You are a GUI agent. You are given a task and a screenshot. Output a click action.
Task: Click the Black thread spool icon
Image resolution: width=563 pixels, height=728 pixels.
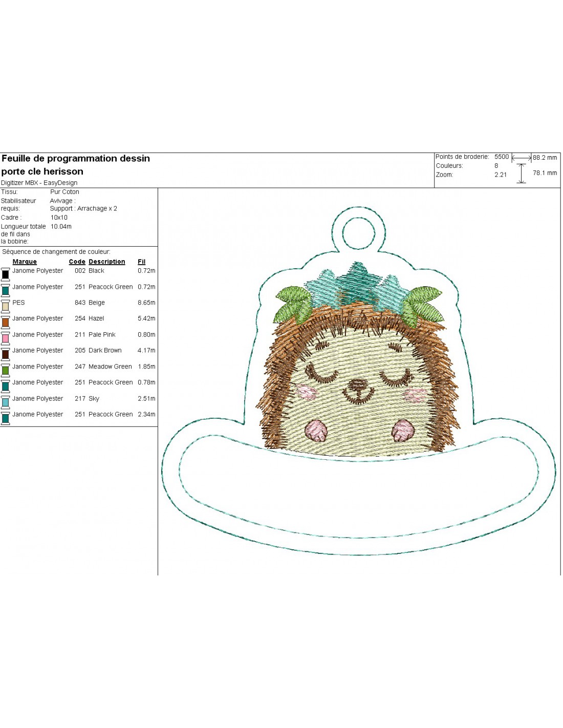coord(5,274)
